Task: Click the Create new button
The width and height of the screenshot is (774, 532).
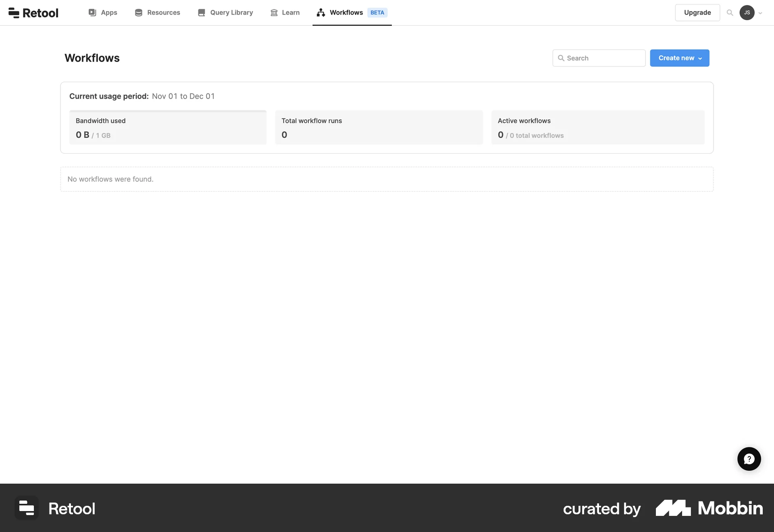Action: pyautogui.click(x=676, y=58)
